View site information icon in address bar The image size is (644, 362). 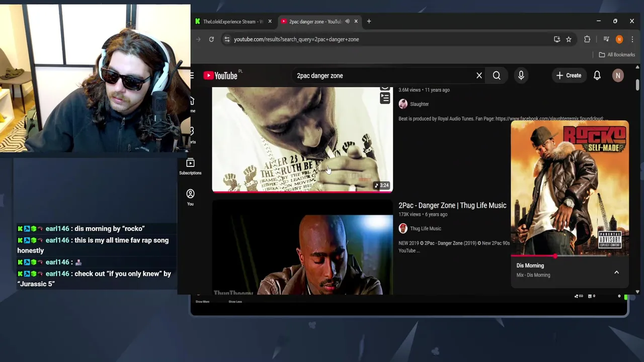coord(227,39)
